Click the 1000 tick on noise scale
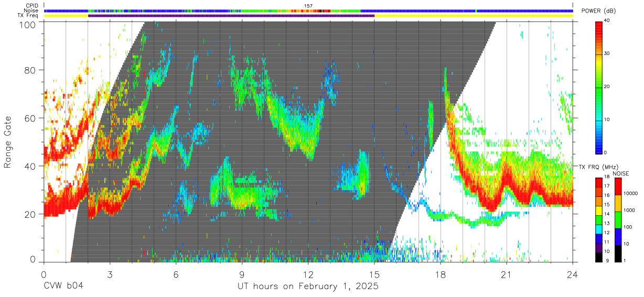The height and width of the screenshot is (297, 644). pyautogui.click(x=629, y=211)
